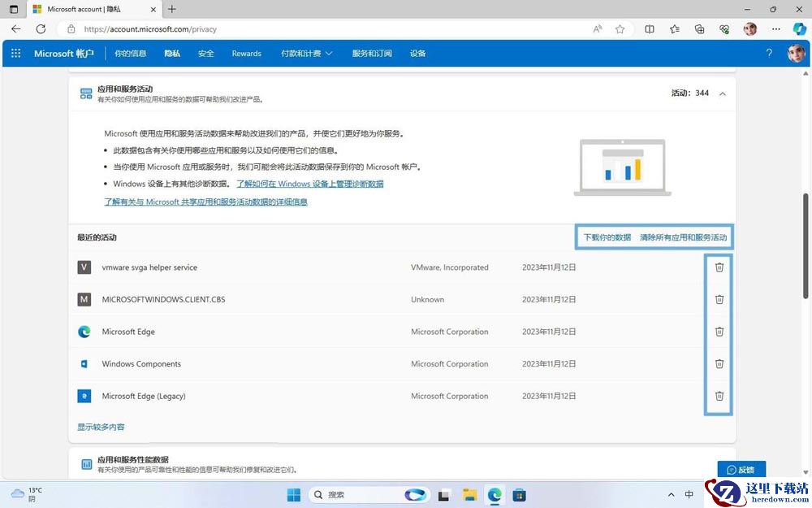
Task: View site information lock icon
Action: (x=71, y=29)
